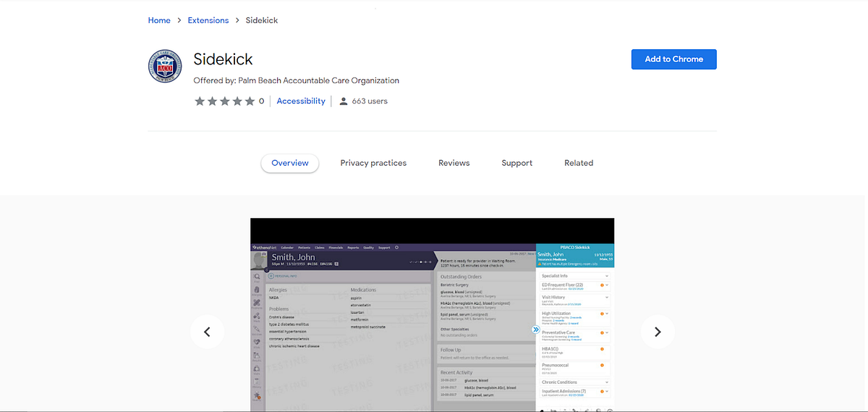Click the Follow Up heading in the preview

(451, 350)
